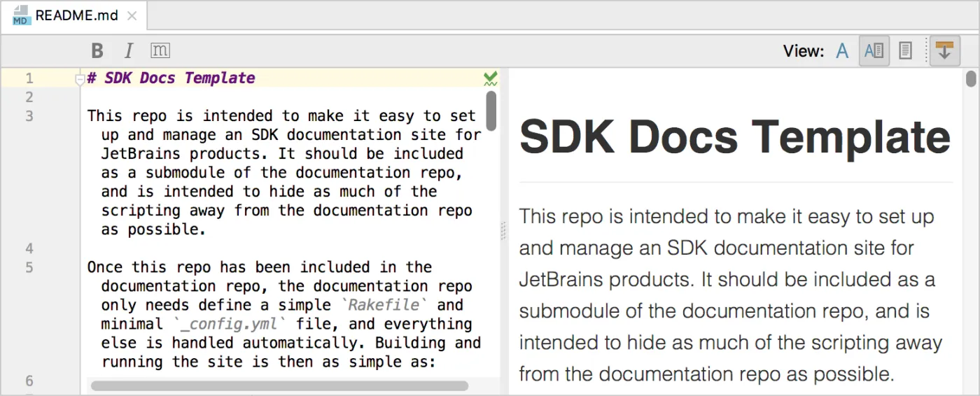980x396 pixels.
Task: Click the Markdown file icon on tab
Action: point(22,15)
